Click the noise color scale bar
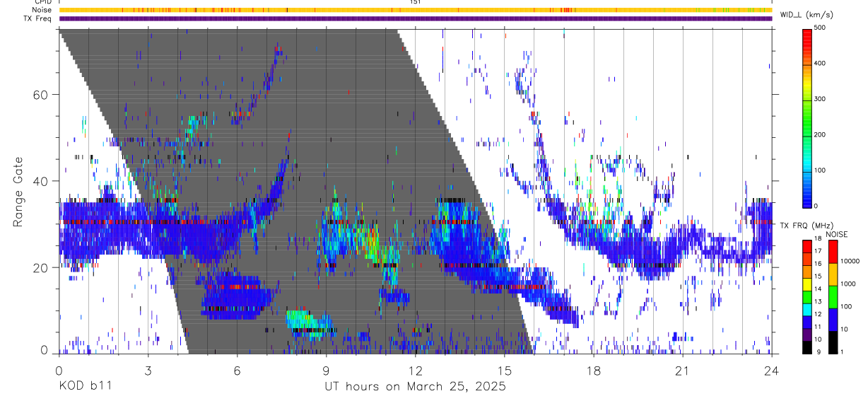The height and width of the screenshot is (401, 868). coord(833,296)
